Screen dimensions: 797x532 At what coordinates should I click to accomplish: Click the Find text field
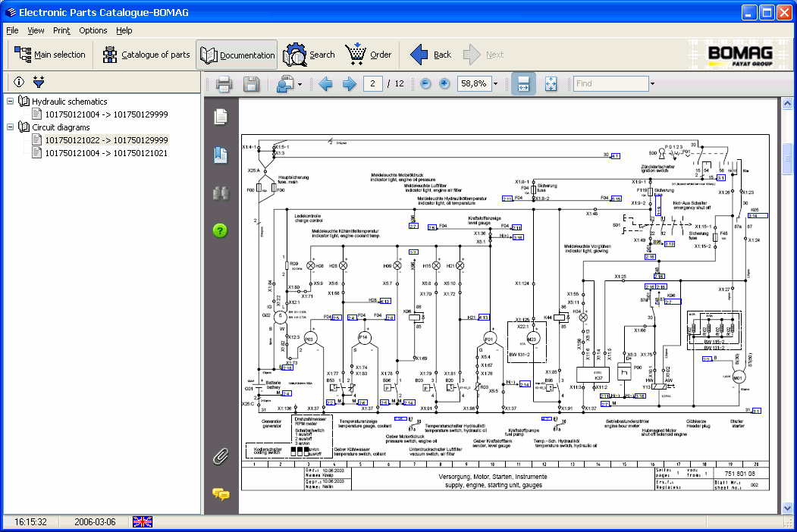[x=611, y=84]
